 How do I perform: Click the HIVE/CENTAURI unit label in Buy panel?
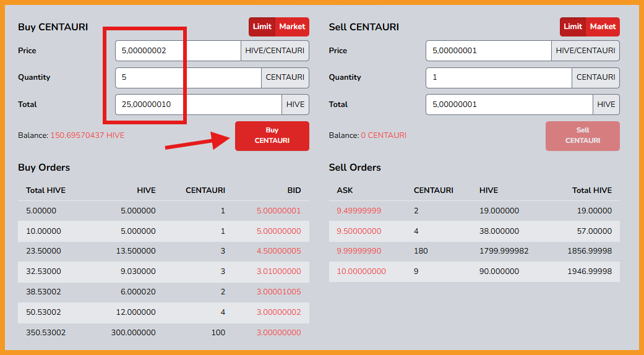click(275, 51)
